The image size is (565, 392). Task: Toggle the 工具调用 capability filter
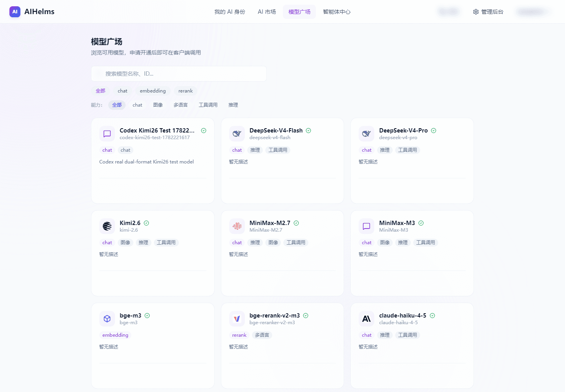(x=208, y=105)
